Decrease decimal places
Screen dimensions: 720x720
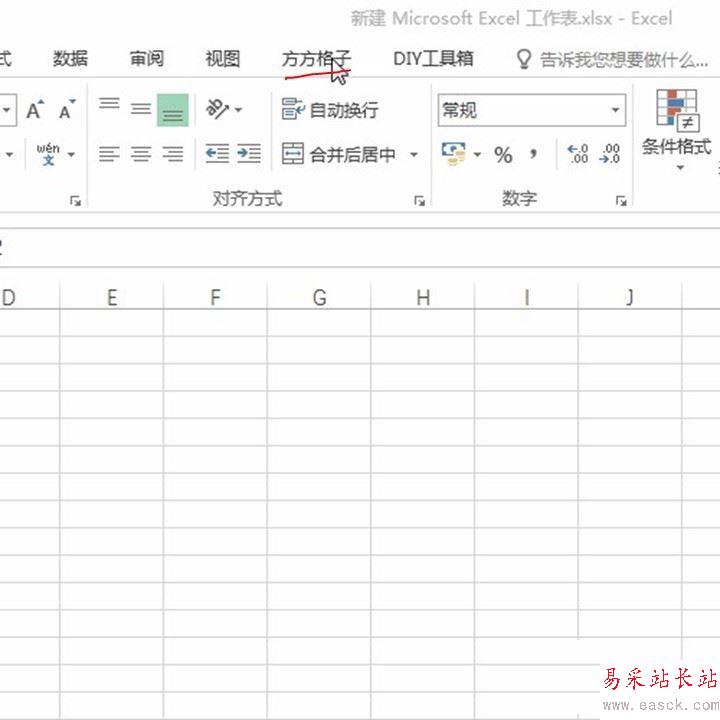pos(610,154)
